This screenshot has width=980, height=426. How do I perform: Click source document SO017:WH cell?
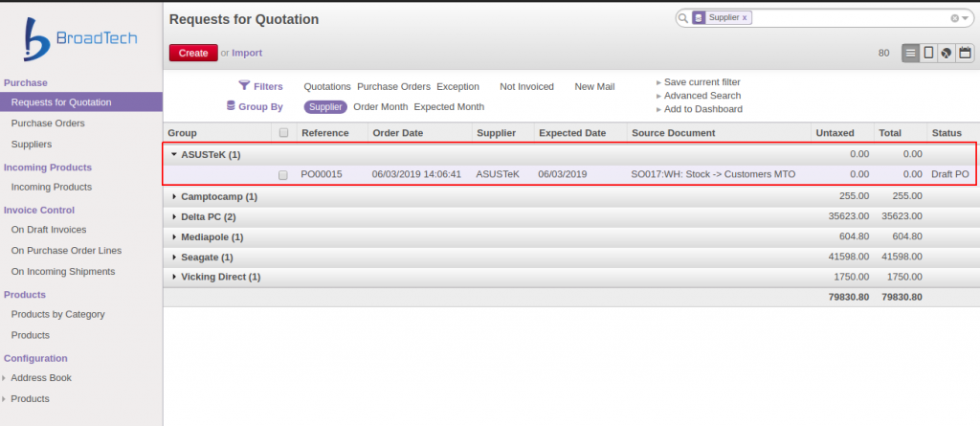[x=713, y=174]
